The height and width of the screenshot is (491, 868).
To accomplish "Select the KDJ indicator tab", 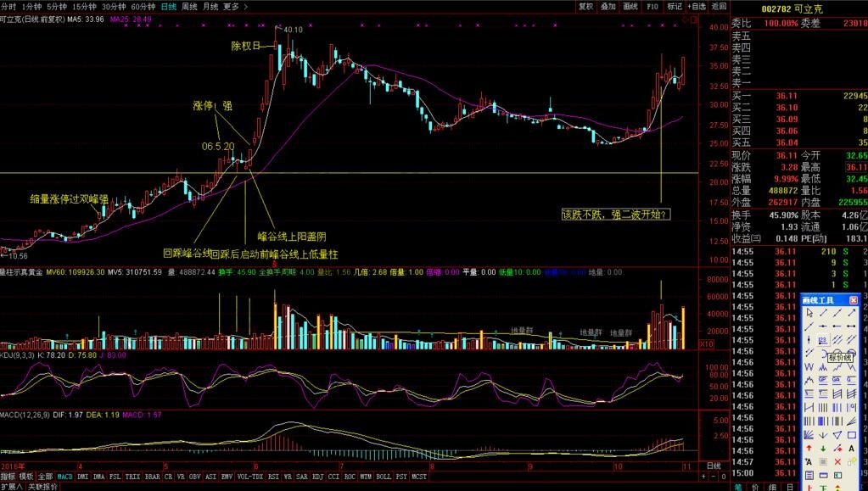I will pyautogui.click(x=317, y=477).
